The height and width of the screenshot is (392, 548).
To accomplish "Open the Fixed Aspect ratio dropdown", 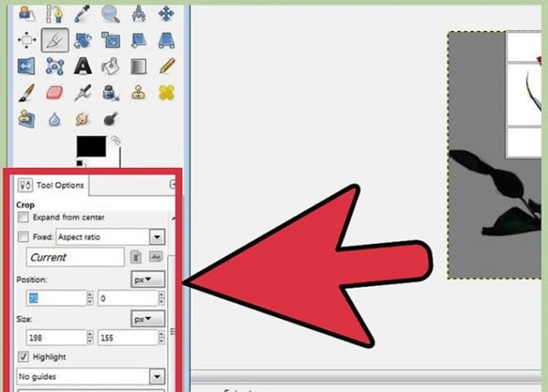I will (111, 237).
